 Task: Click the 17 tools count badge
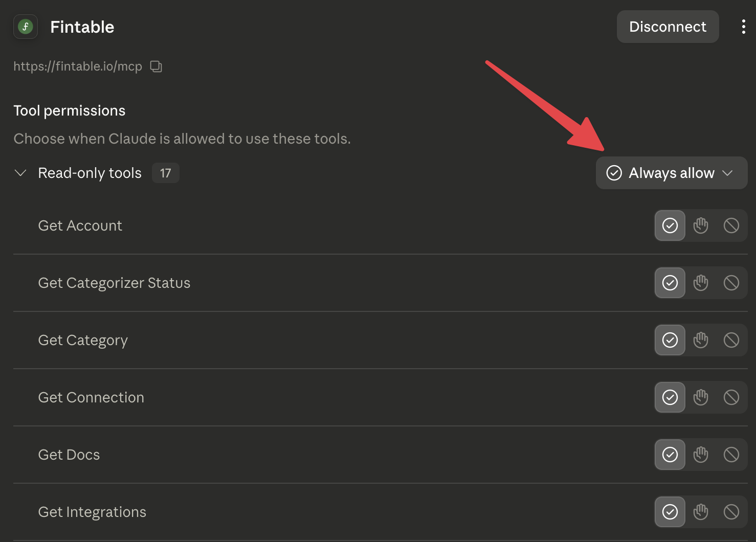click(165, 173)
